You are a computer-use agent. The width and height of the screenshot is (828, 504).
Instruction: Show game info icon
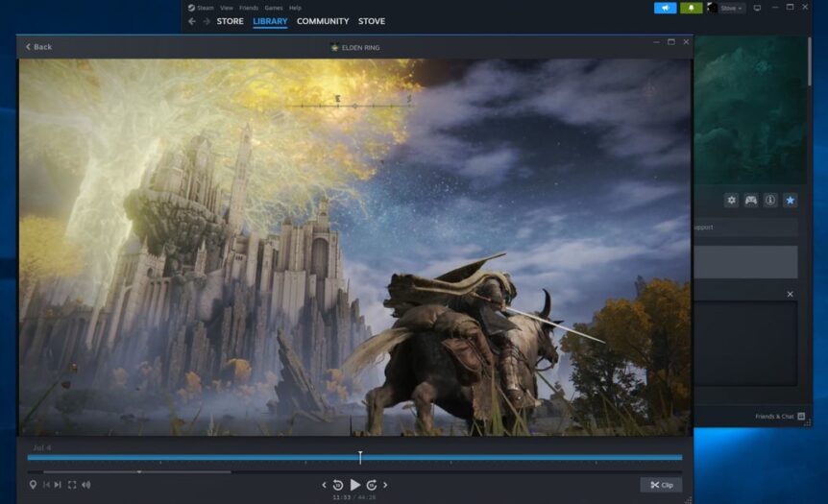pos(770,200)
